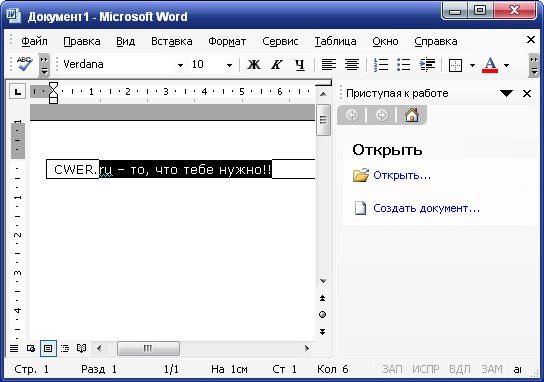Switch to Outline view
The height and width of the screenshot is (382, 544).
65,348
